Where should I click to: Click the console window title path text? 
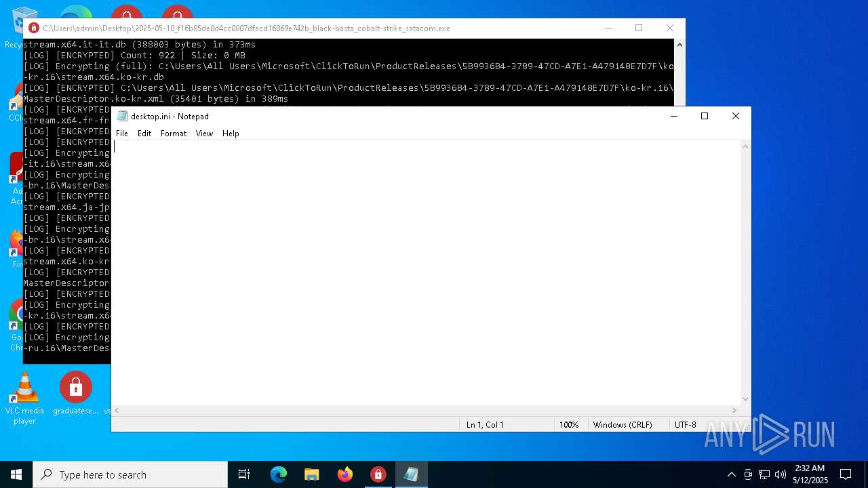246,28
